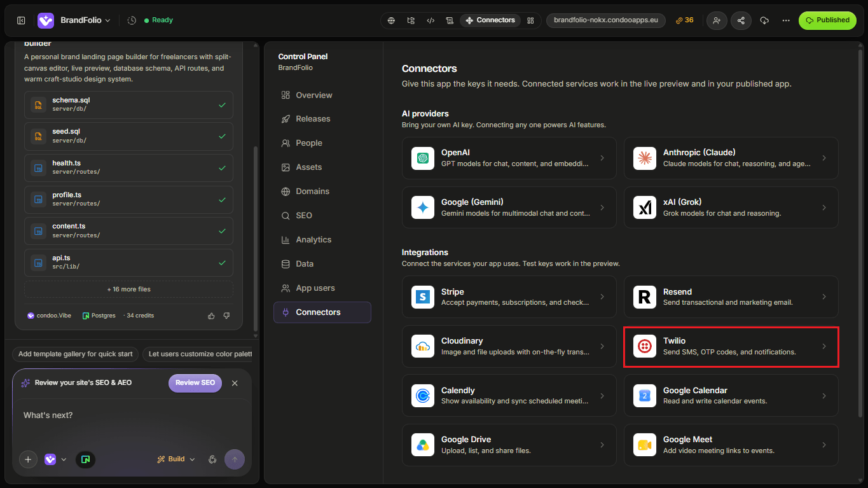Screen dimensions: 868x488
Task: Click the Published button
Action: tap(827, 20)
